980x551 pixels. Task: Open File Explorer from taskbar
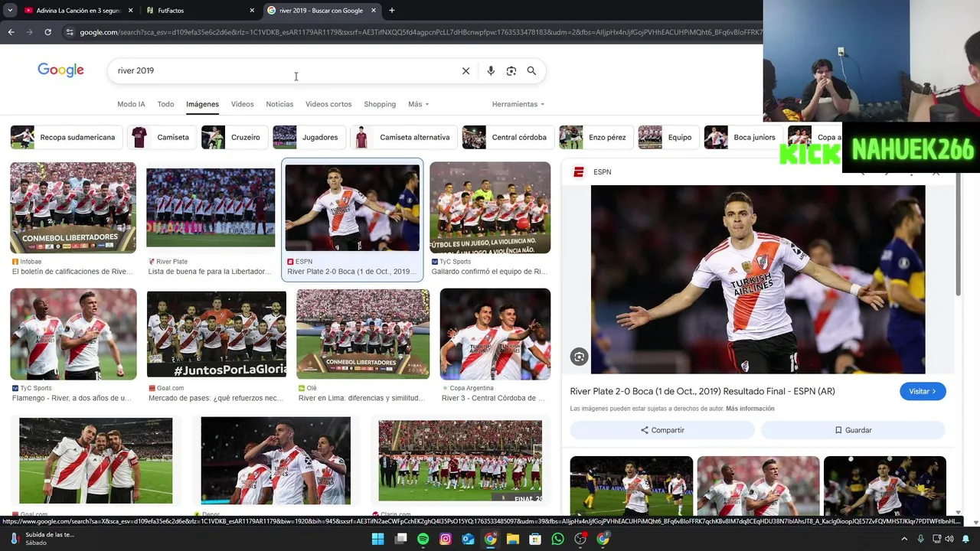point(513,539)
